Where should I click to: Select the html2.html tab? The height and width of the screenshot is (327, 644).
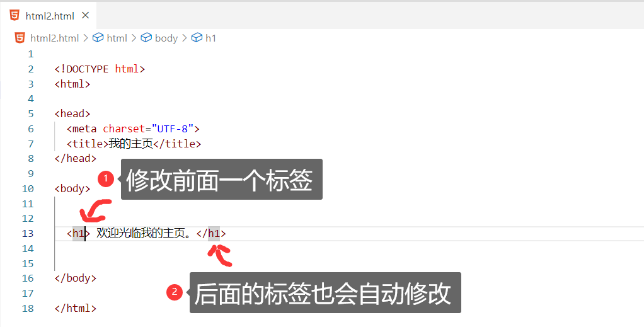[x=48, y=16]
